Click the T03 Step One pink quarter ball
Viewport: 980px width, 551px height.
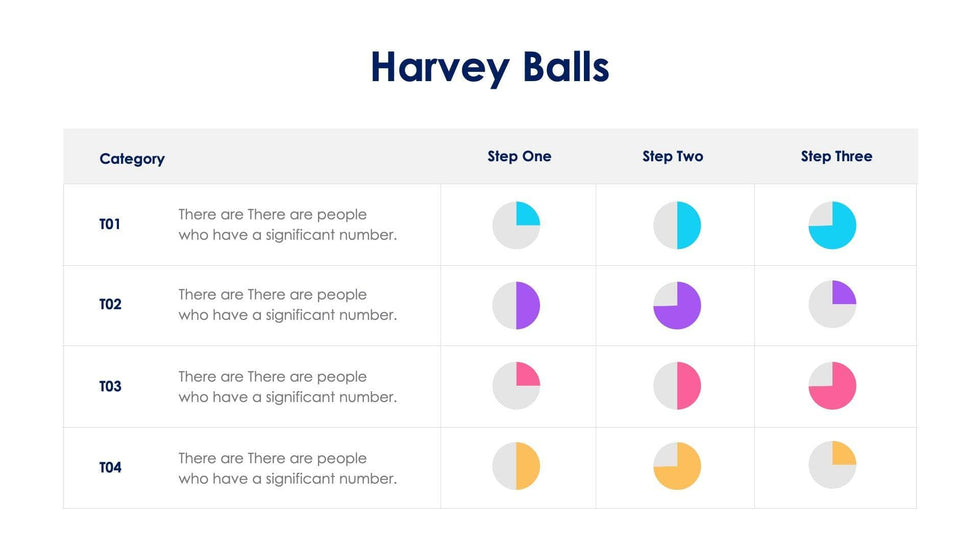click(516, 387)
